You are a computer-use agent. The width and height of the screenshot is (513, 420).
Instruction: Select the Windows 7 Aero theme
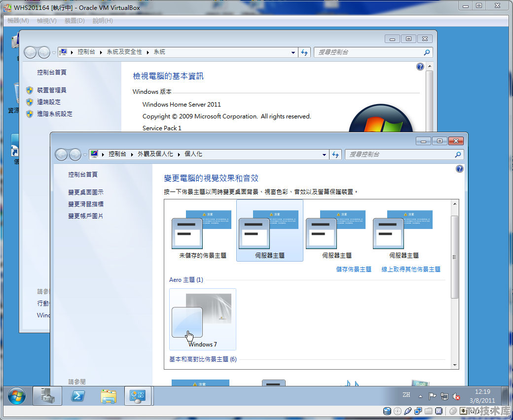[x=203, y=319]
